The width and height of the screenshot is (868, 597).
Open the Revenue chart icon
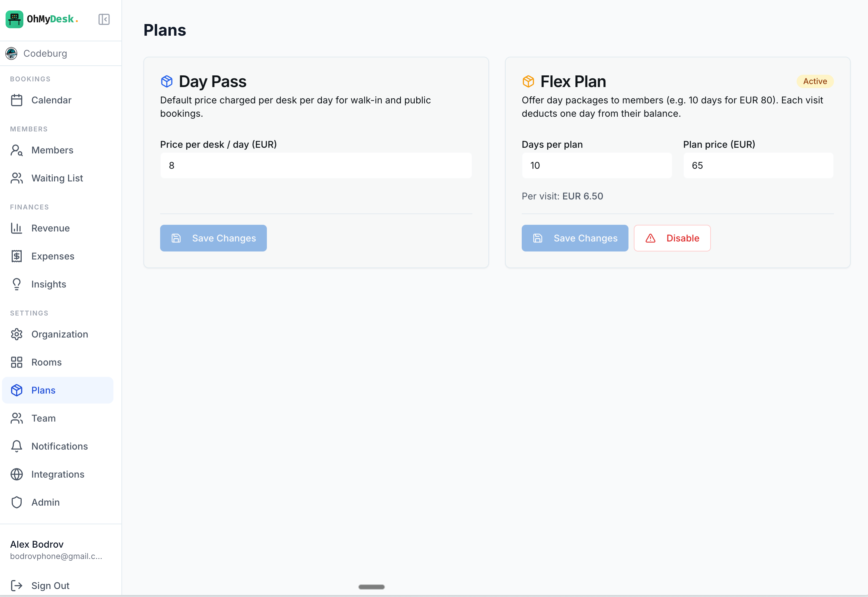[17, 228]
